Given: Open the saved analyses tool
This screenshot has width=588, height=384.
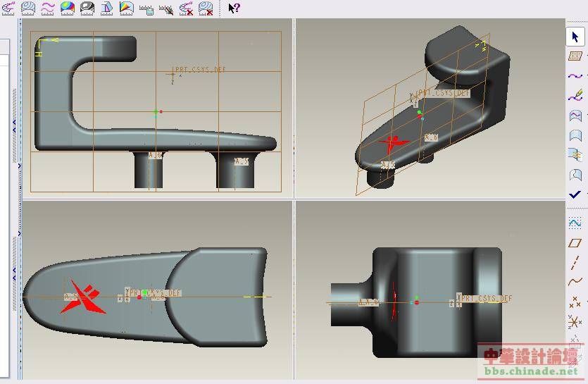Looking at the screenshot, I should point(146,8).
